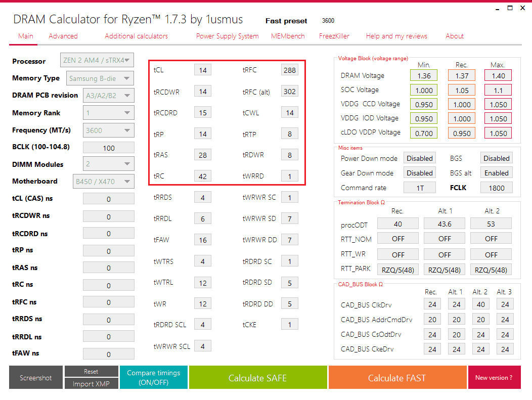This screenshot has width=532, height=400.
Task: Expand the Processor dropdown
Action: [97, 60]
